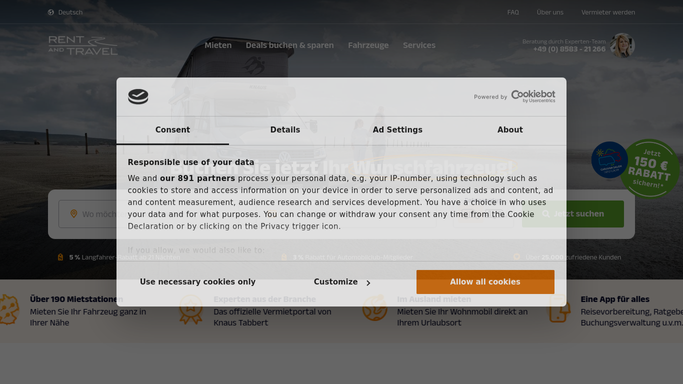
Task: Click Eine App für alles heading
Action: pyautogui.click(x=615, y=299)
